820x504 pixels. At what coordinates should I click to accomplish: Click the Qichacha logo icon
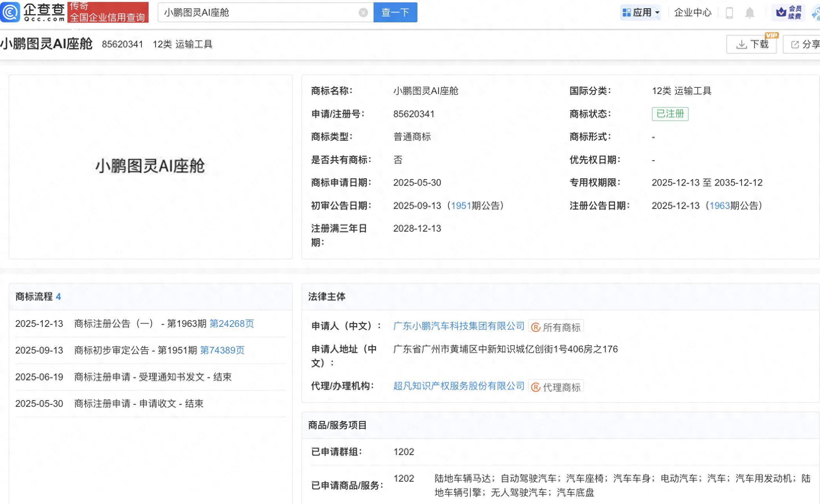click(x=10, y=12)
